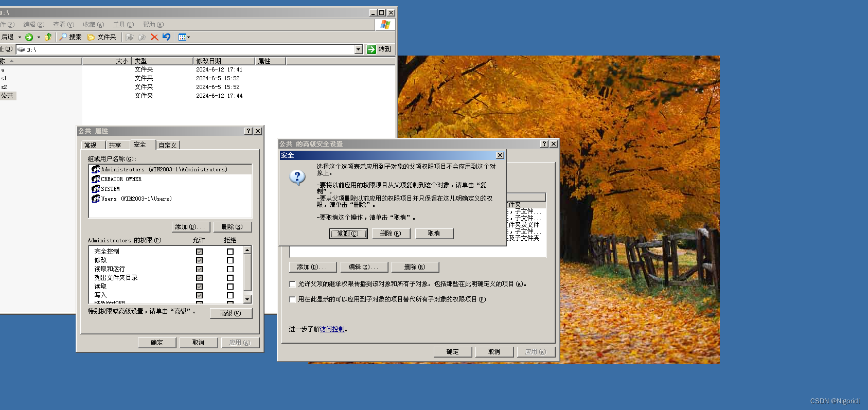The height and width of the screenshot is (410, 868).
Task: Check the 拒绝 box for 写入
Action: click(230, 295)
